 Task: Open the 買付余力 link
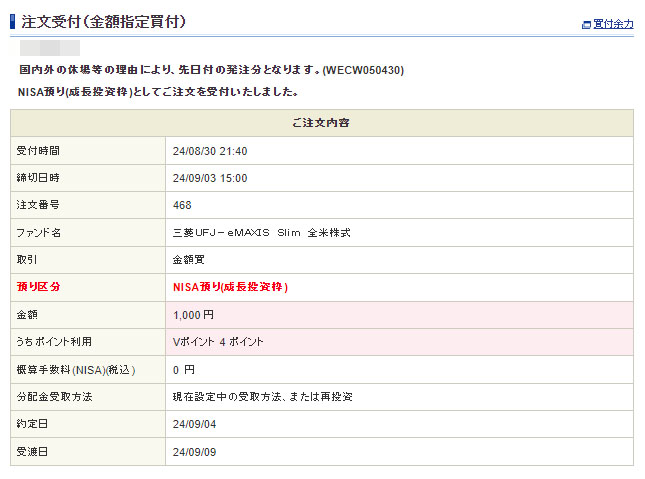point(613,24)
